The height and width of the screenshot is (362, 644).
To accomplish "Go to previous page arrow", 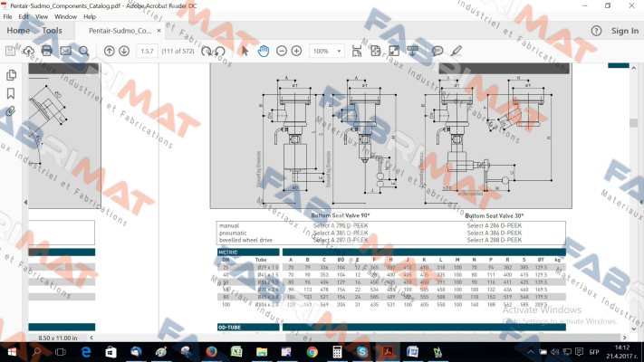I will point(109,51).
